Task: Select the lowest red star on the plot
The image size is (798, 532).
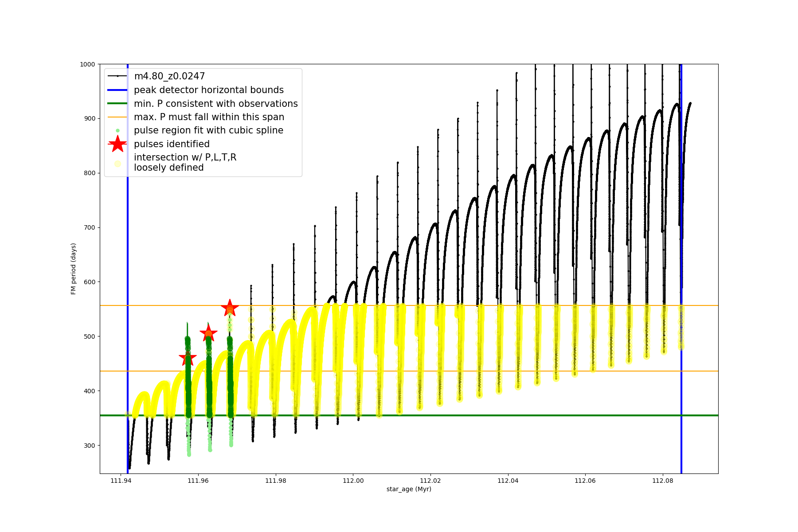Action: point(188,358)
